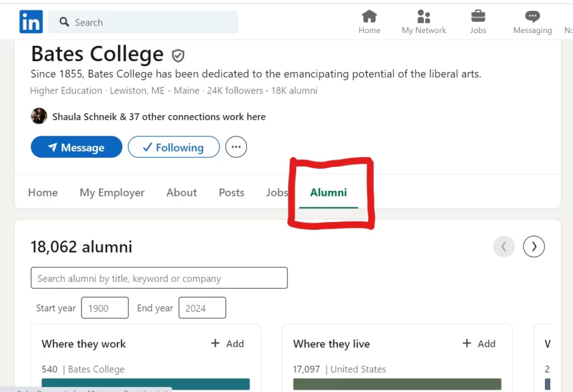Click the previous carousel arrow
This screenshot has height=392, width=573.
coord(504,246)
